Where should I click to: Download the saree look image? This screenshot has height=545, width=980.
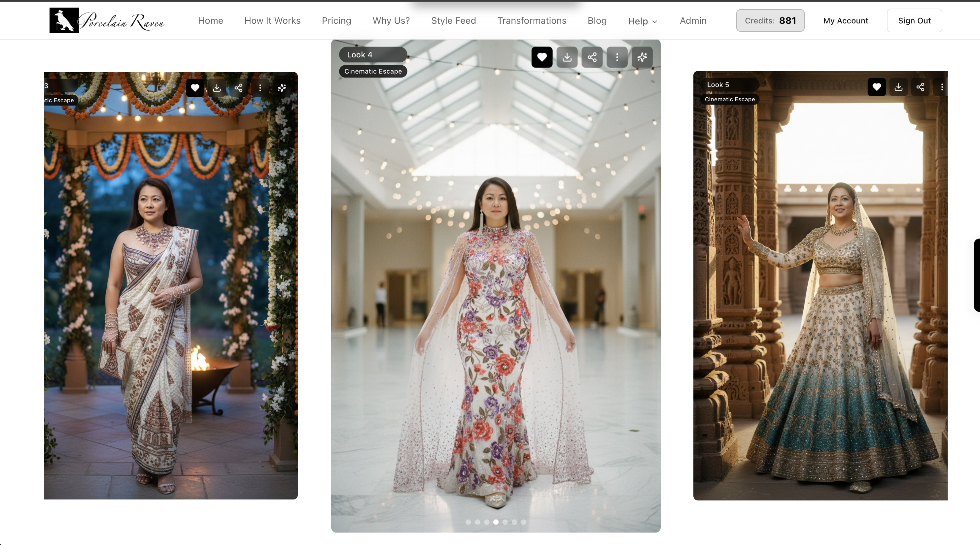(217, 88)
